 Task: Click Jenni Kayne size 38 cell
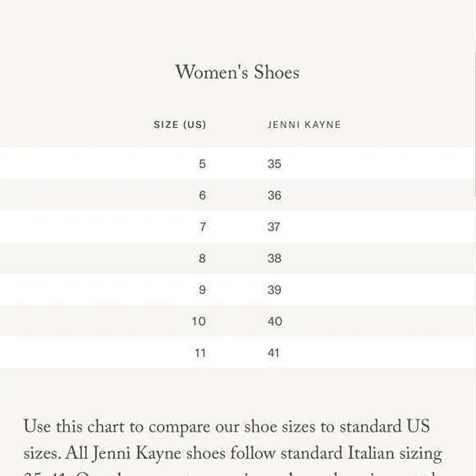[x=274, y=259]
